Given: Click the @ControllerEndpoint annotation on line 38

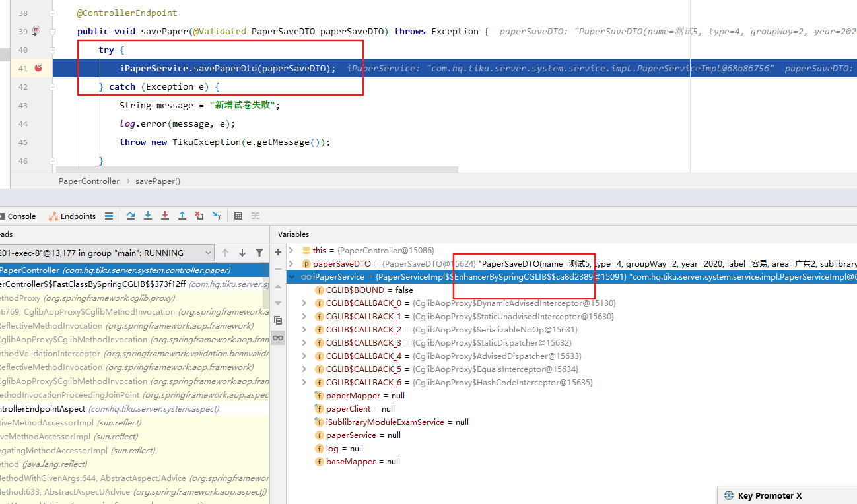Looking at the screenshot, I should tap(127, 13).
